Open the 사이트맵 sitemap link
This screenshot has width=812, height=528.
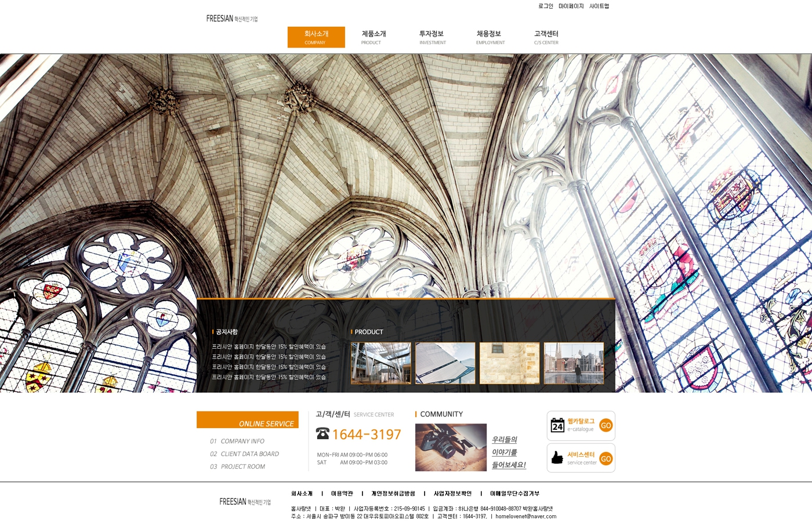click(x=599, y=6)
